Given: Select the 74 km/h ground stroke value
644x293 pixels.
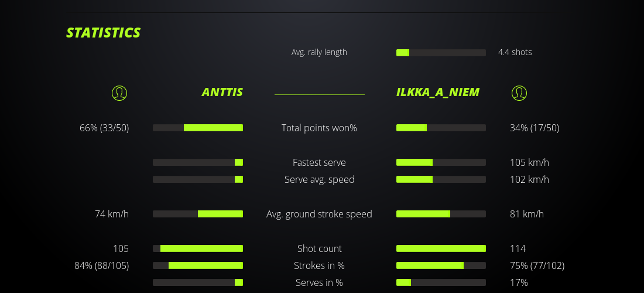Looking at the screenshot, I should click(x=112, y=214).
